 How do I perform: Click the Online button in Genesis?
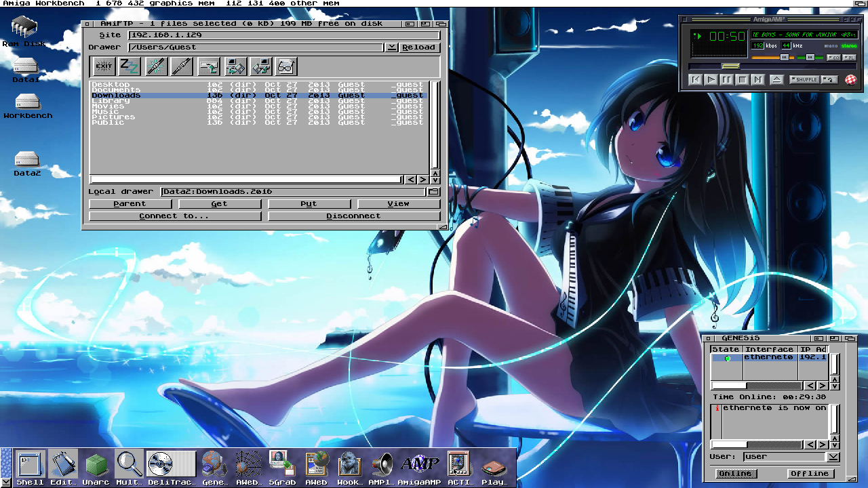coord(736,473)
